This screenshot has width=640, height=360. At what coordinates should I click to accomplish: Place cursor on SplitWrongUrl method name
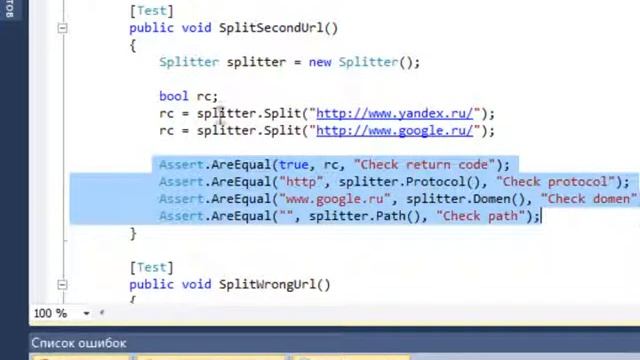pos(268,284)
